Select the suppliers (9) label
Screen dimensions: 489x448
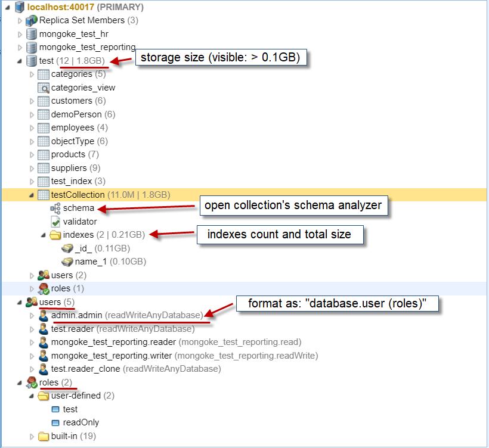coord(76,168)
